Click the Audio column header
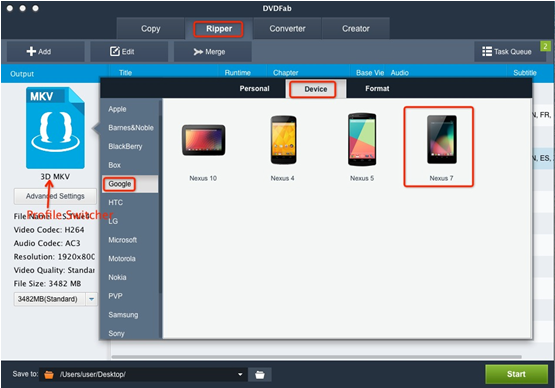The image size is (555, 388). [x=400, y=73]
